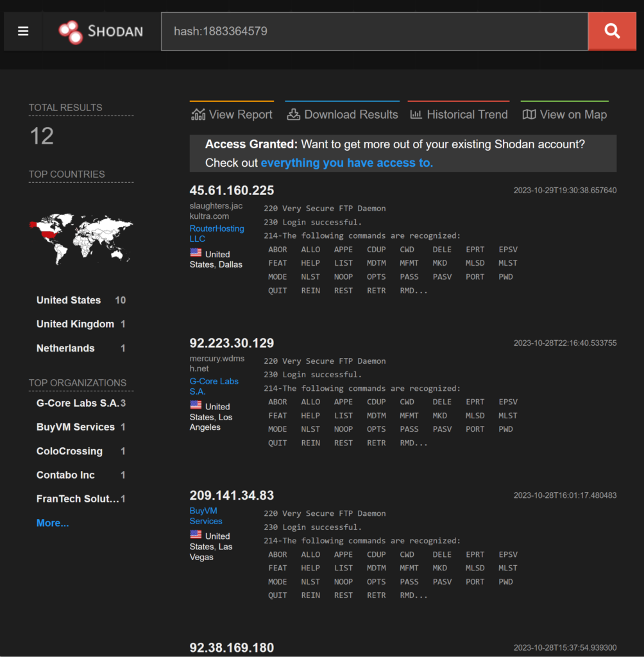Click RouterHosting LLC organization link
This screenshot has width=644, height=657.
(217, 234)
